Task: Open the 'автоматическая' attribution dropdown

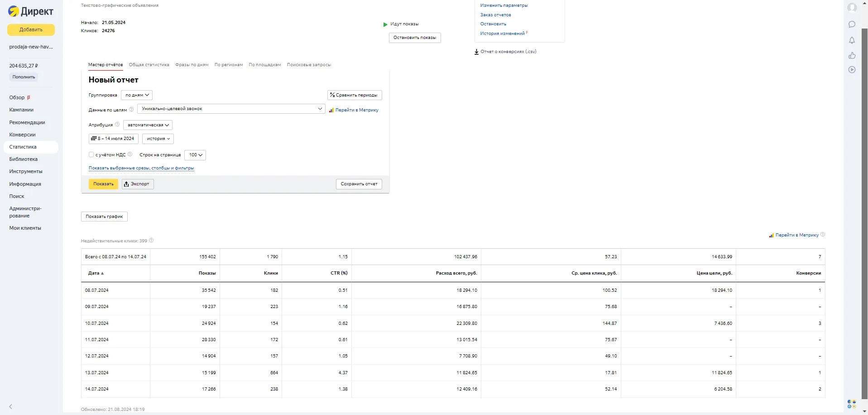Action: (x=148, y=125)
